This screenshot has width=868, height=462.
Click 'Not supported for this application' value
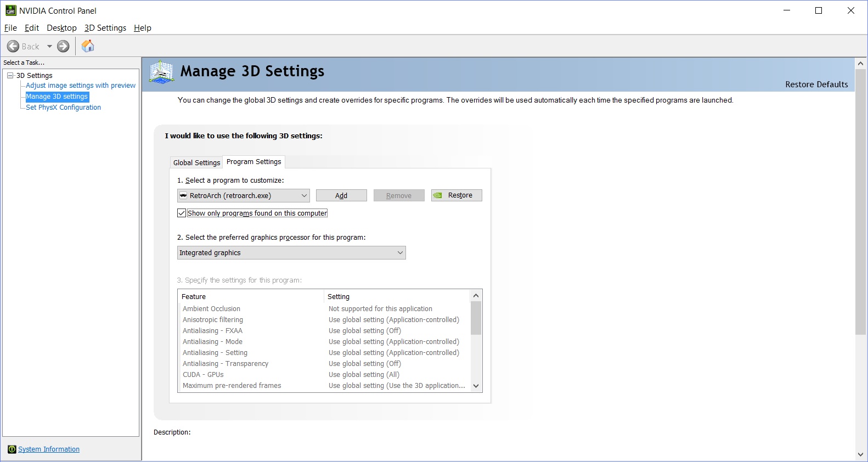tap(380, 309)
